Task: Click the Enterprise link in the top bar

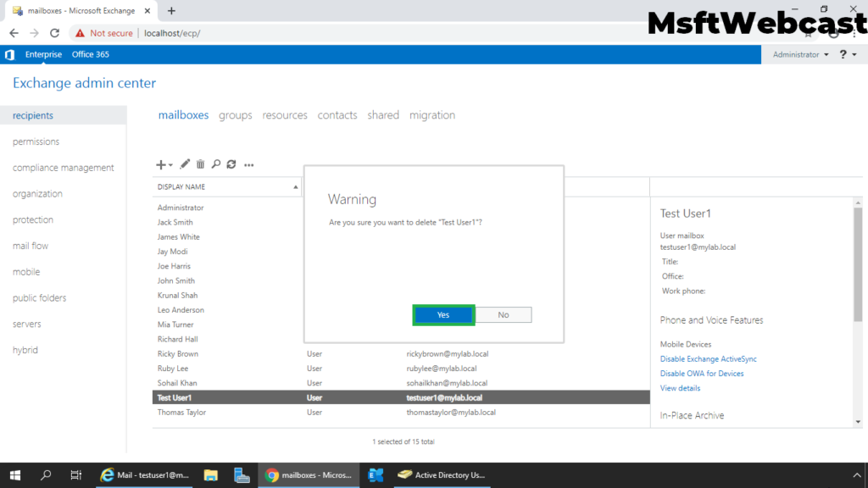Action: point(43,54)
